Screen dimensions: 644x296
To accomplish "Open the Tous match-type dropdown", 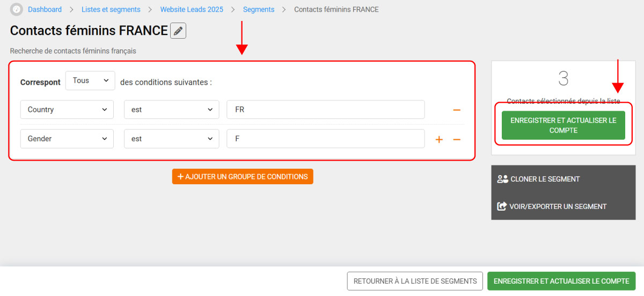I will (90, 81).
